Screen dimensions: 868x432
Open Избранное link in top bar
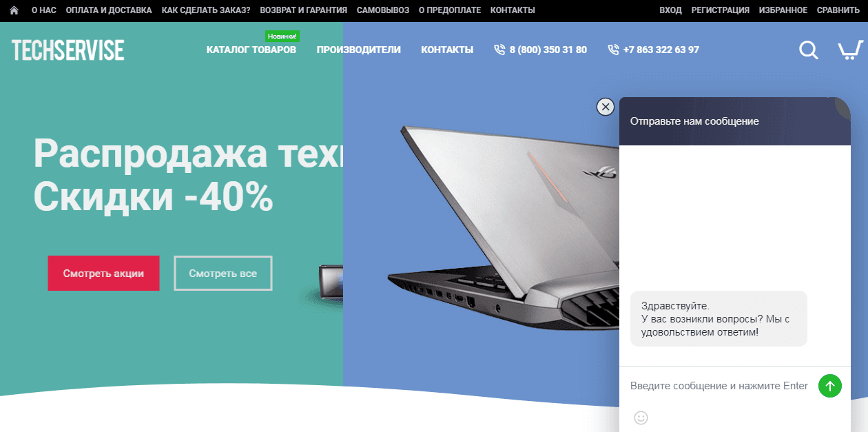click(x=783, y=10)
